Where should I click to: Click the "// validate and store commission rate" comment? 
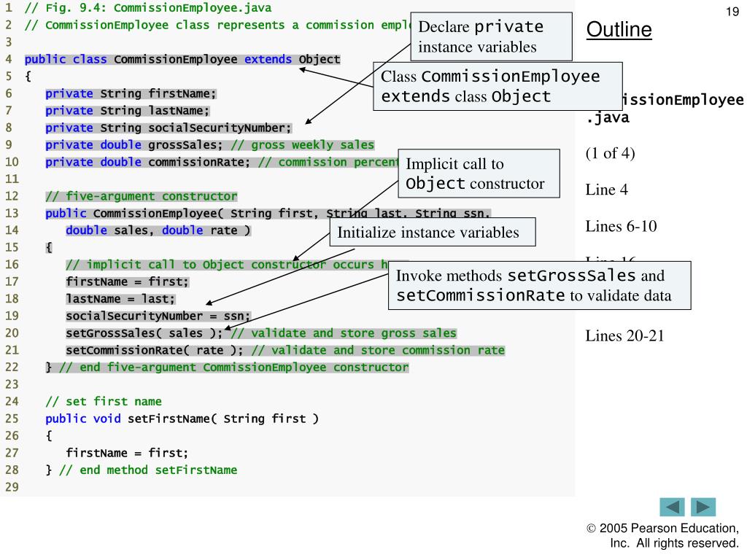[x=378, y=351]
